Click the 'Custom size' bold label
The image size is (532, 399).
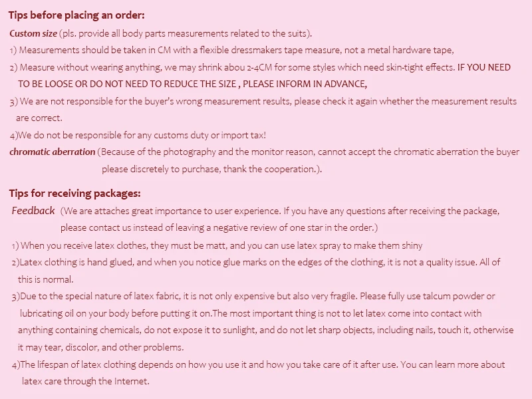(33, 33)
